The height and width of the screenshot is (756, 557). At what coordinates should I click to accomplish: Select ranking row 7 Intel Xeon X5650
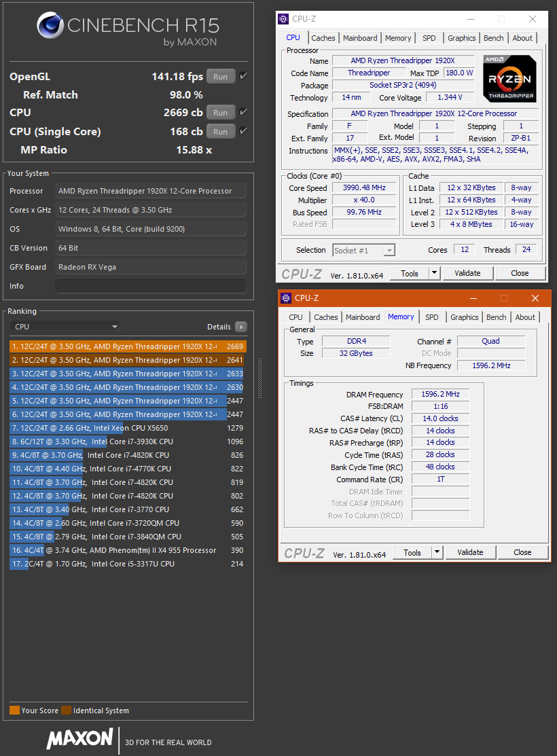click(x=128, y=428)
